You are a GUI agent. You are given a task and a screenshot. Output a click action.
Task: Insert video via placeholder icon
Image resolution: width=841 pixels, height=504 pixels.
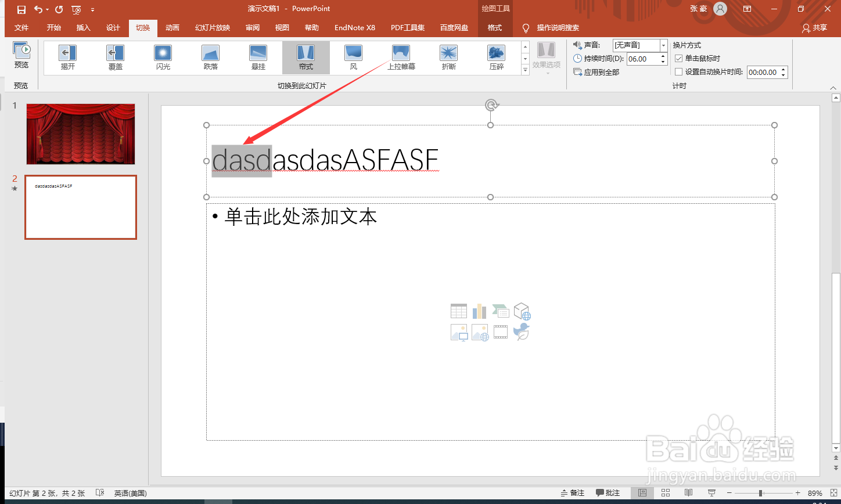501,332
